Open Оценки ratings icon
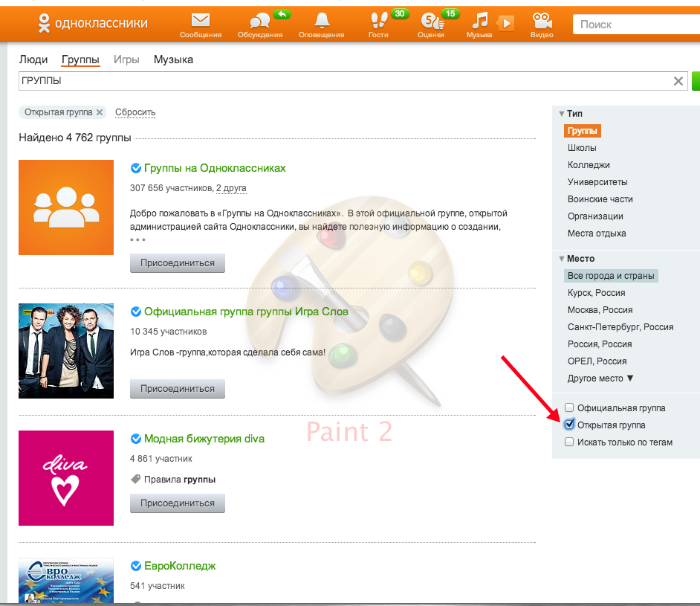700x606 pixels. [431, 21]
